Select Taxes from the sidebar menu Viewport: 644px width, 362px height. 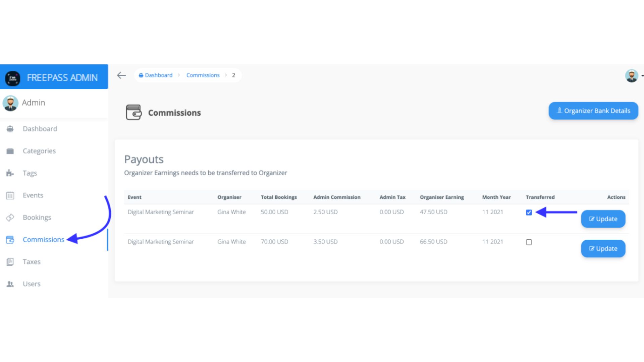[x=32, y=261]
